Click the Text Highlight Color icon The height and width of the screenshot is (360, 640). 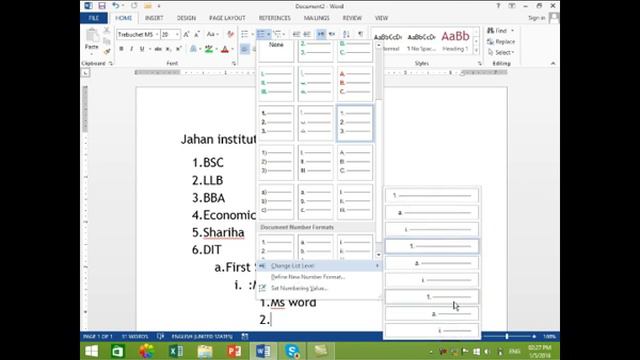pyautogui.click(x=209, y=49)
